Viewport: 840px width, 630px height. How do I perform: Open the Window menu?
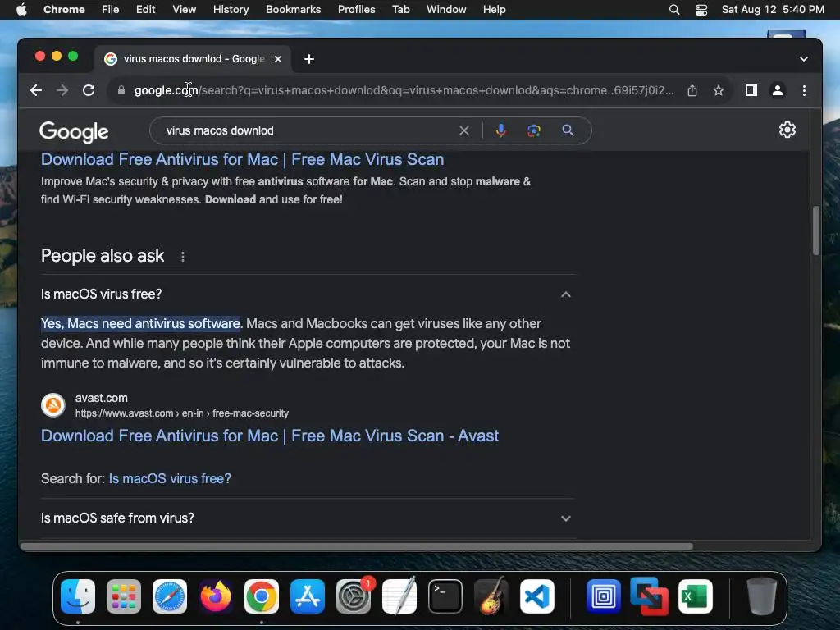[446, 10]
